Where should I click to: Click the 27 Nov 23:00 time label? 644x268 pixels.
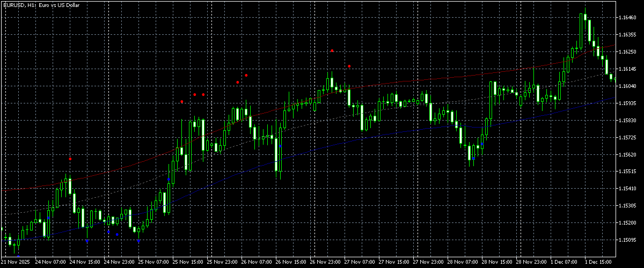click(x=430, y=263)
